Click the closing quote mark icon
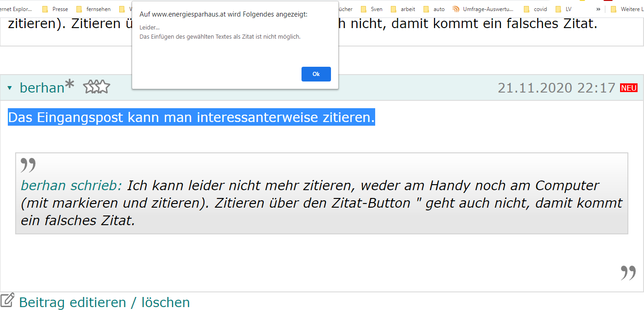644x314 pixels. pyautogui.click(x=628, y=273)
